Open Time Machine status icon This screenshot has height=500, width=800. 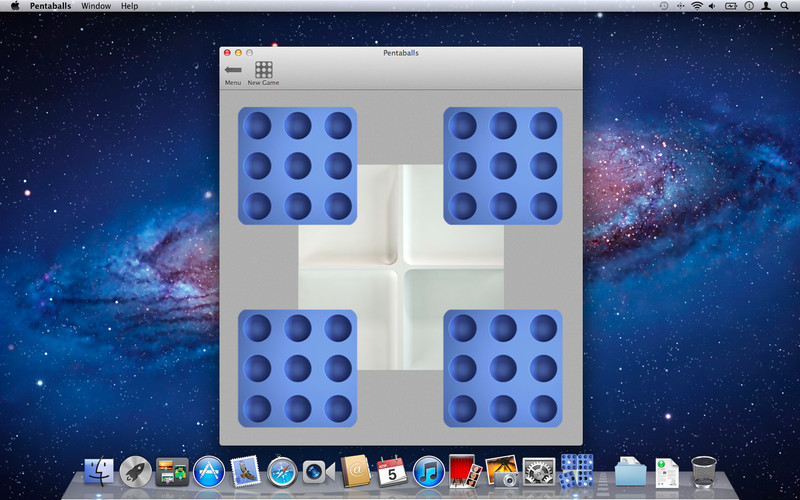point(664,6)
